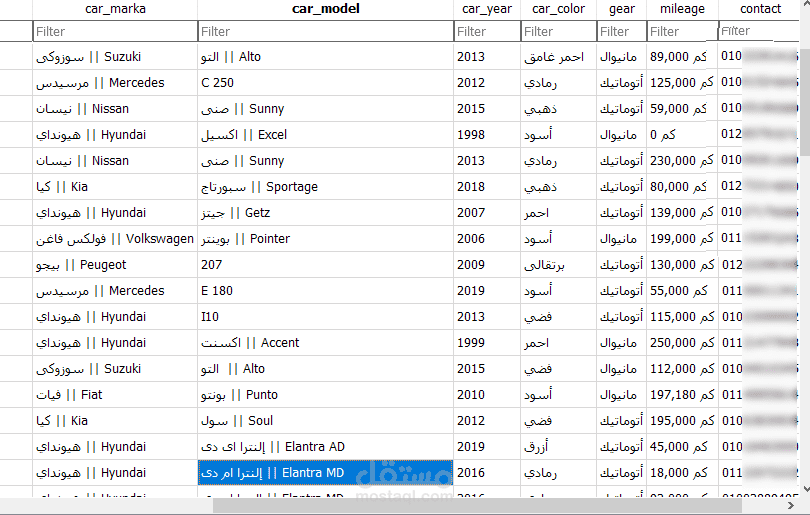Select the Kia cell in Sportage row
This screenshot has width=810, height=515.
click(115, 187)
